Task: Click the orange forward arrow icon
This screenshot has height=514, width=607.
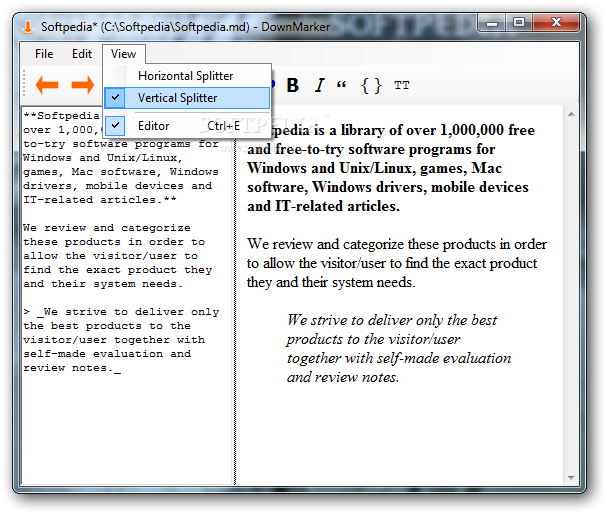Action: [83, 85]
